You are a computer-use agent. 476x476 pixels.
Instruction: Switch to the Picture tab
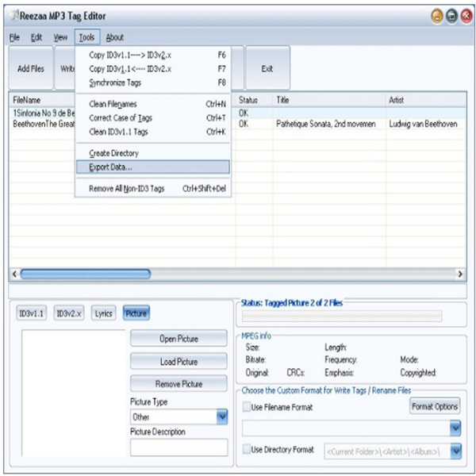[x=136, y=313]
